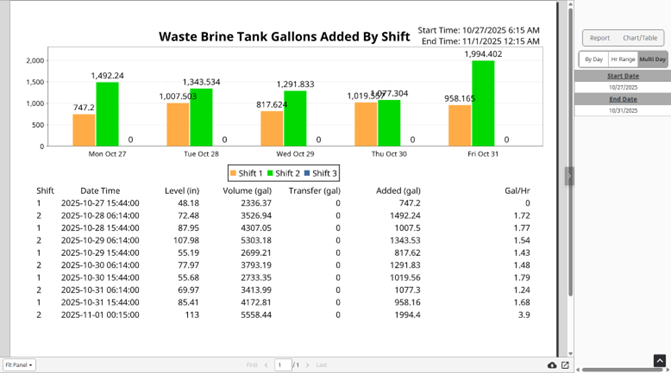The height and width of the screenshot is (373, 671).
Task: Click the End Time header text
Action: (x=481, y=41)
